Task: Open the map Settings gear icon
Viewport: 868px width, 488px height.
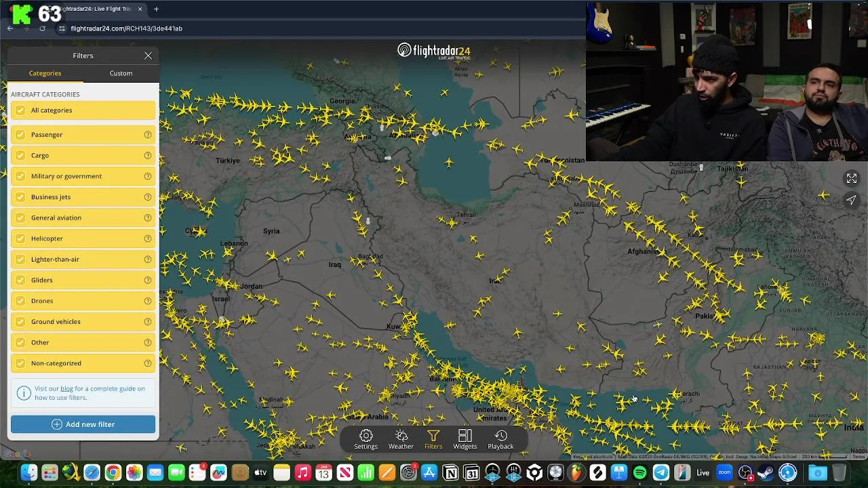Action: click(366, 435)
